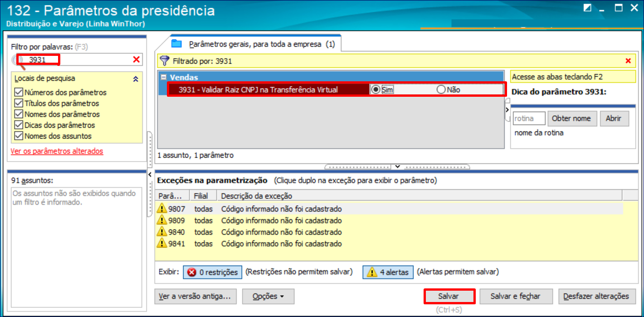The width and height of the screenshot is (644, 317).
Task: Sort by the Filial column header
Action: (203, 196)
